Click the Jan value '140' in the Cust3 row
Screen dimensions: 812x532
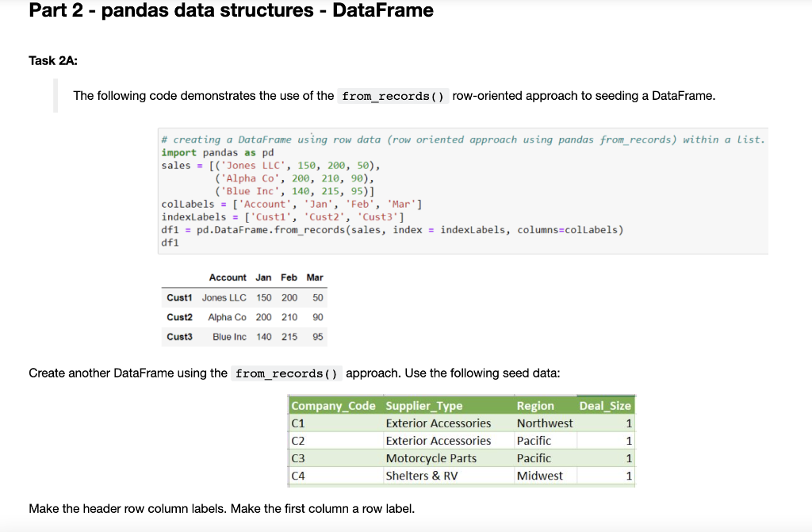(263, 337)
